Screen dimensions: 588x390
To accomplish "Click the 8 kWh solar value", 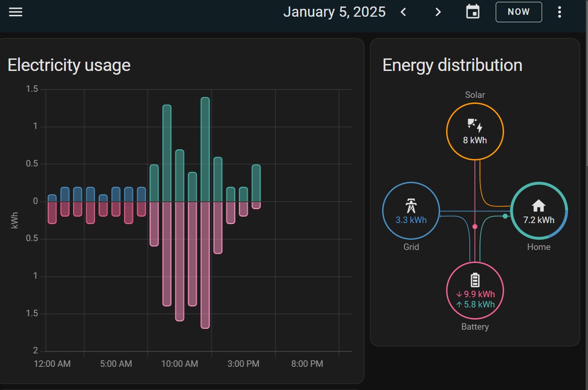I will pyautogui.click(x=475, y=140).
